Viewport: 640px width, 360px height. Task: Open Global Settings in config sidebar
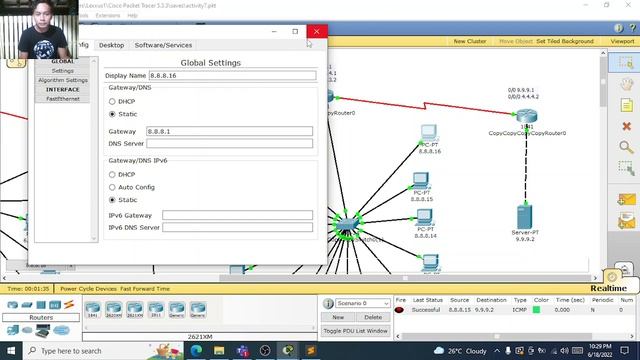(x=62, y=71)
